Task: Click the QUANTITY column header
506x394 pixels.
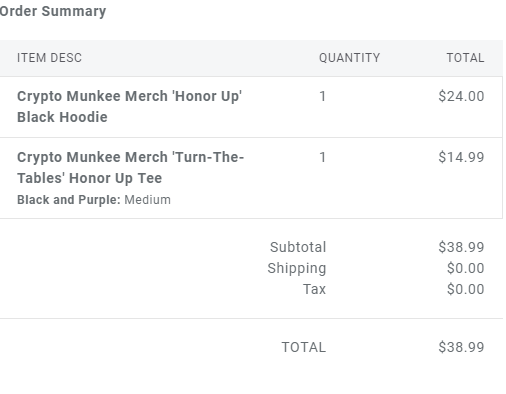Action: [x=349, y=58]
